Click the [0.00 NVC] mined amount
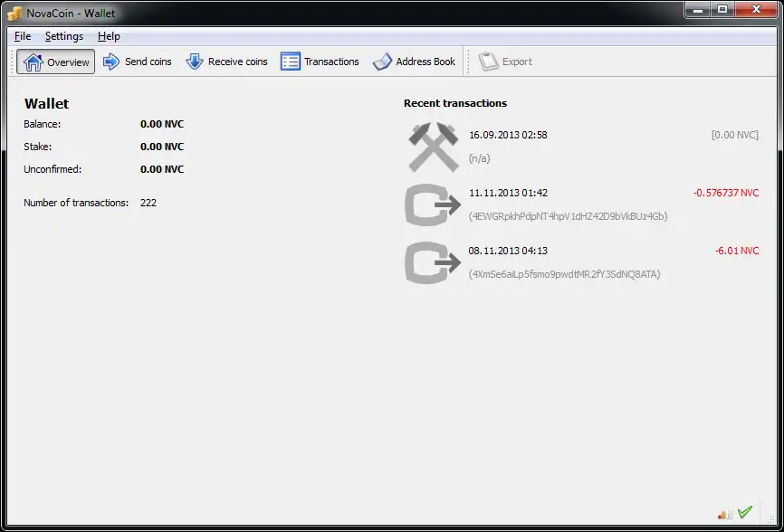This screenshot has height=532, width=784. click(734, 135)
